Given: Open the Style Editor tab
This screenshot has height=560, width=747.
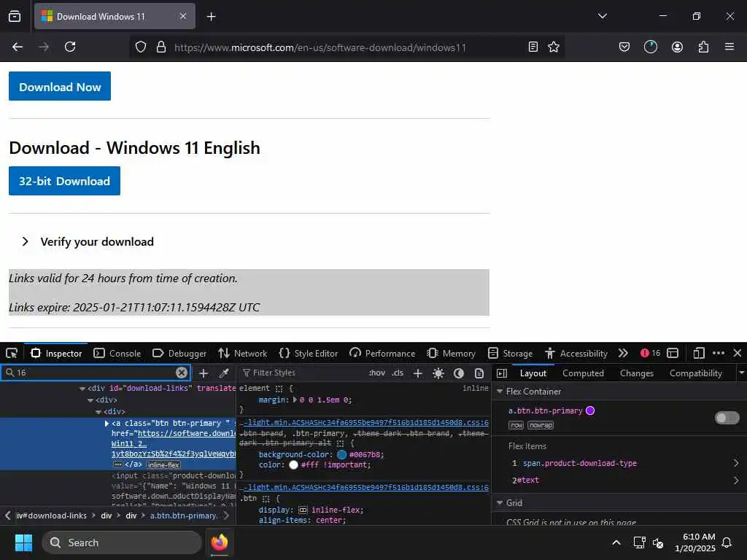Looking at the screenshot, I should coord(309,354).
